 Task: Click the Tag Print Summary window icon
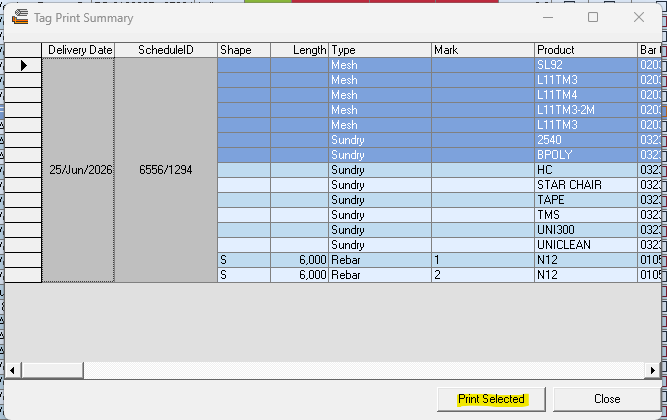(x=20, y=17)
